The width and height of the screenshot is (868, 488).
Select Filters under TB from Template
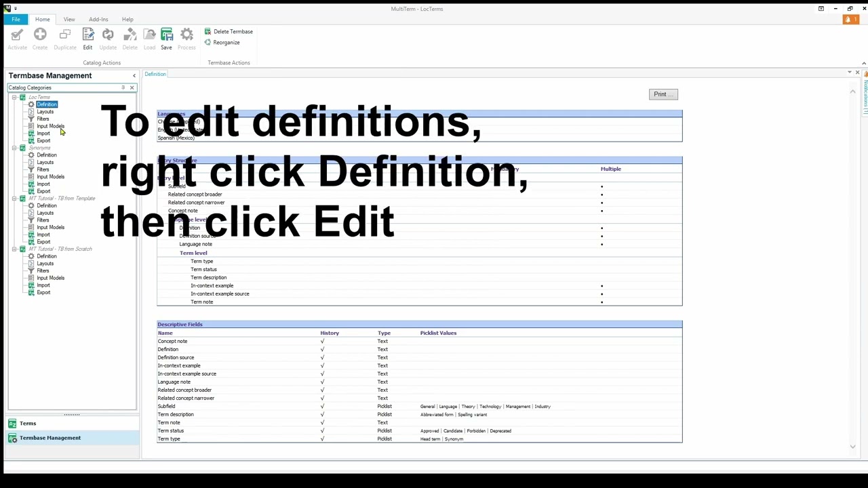[x=43, y=220]
